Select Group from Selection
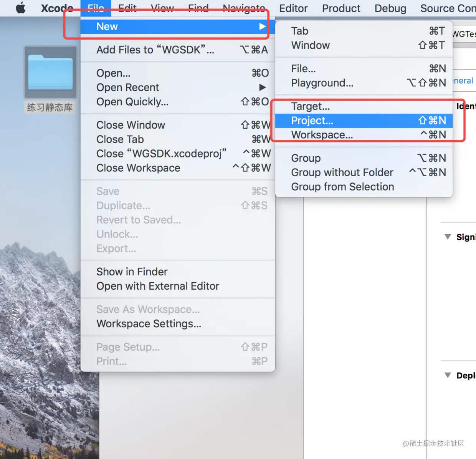Viewport: 476px width, 459px height. (x=364, y=187)
